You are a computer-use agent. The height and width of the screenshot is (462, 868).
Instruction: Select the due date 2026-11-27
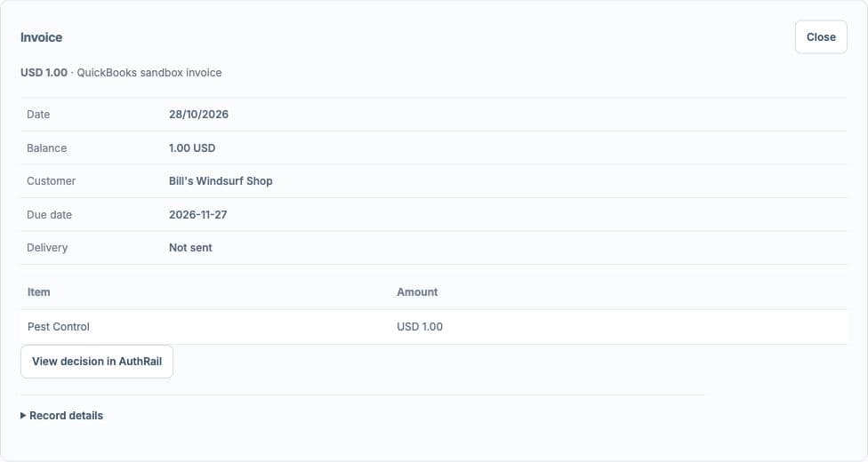(x=198, y=215)
